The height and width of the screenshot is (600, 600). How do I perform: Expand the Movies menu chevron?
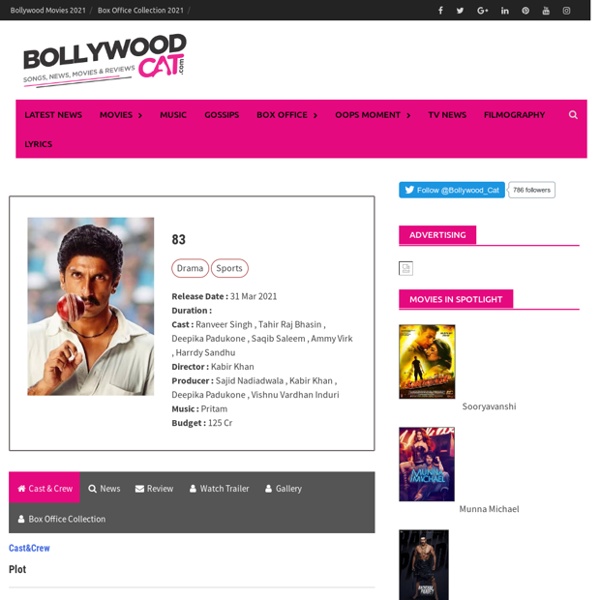pyautogui.click(x=140, y=115)
